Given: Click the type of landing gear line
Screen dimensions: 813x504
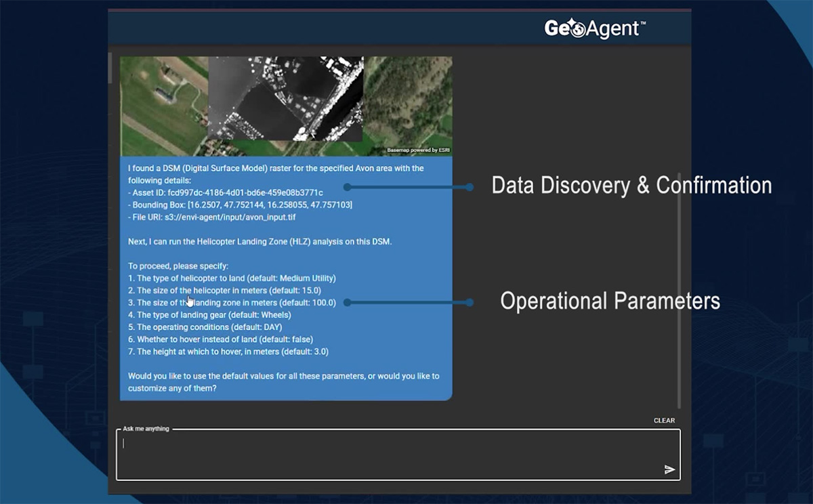Looking at the screenshot, I should (x=209, y=315).
